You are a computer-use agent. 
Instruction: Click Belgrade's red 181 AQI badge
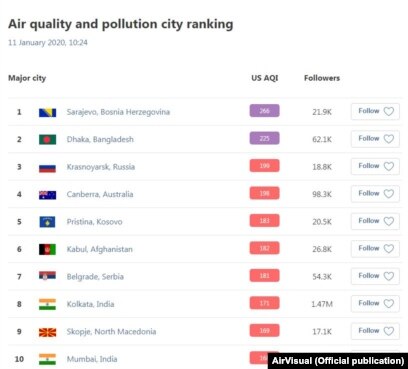pos(265,276)
